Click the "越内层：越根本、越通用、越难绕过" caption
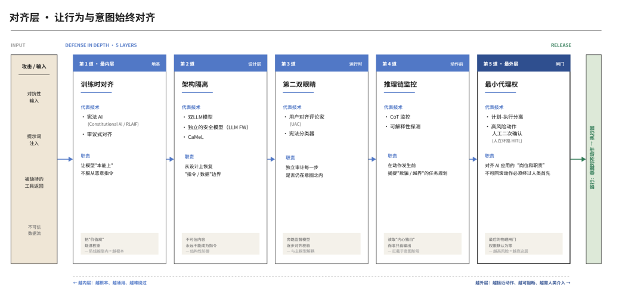Screen dimensions: 644x295 coord(110,282)
